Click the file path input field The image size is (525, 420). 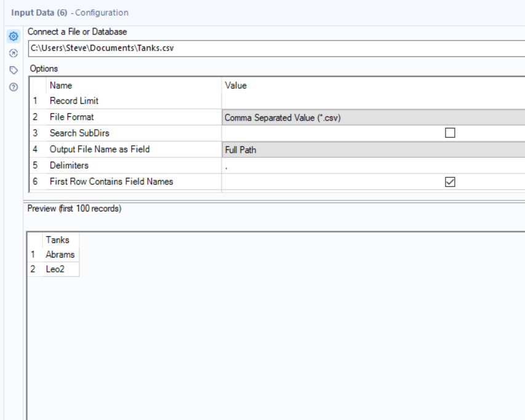[x=276, y=49]
